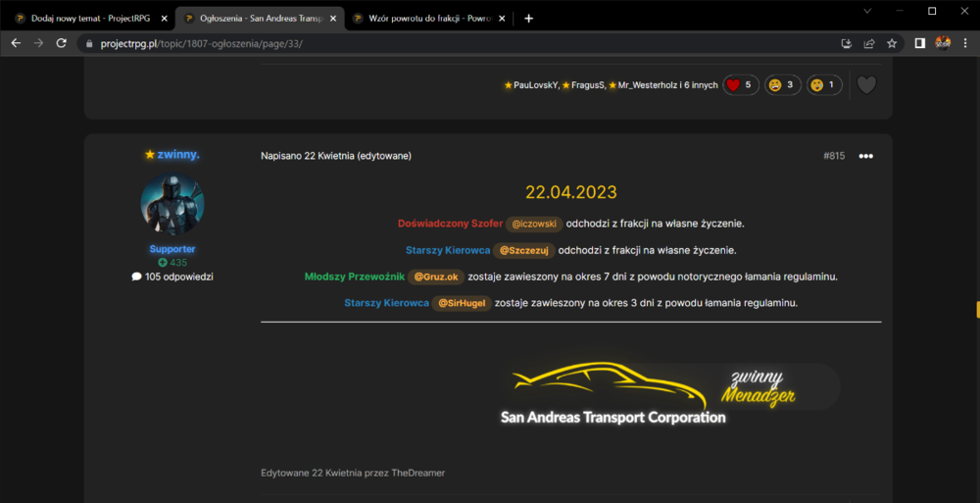Switch to Dodaj nowy temat tab
Image resolution: width=980 pixels, height=503 pixels.
[x=90, y=19]
